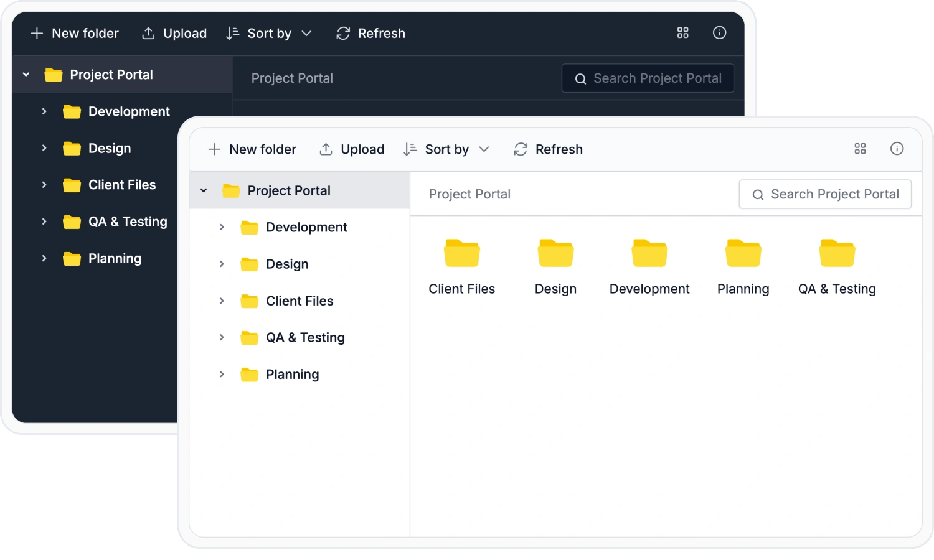Click search field in the dark window
This screenshot has height=560, width=934.
648,78
